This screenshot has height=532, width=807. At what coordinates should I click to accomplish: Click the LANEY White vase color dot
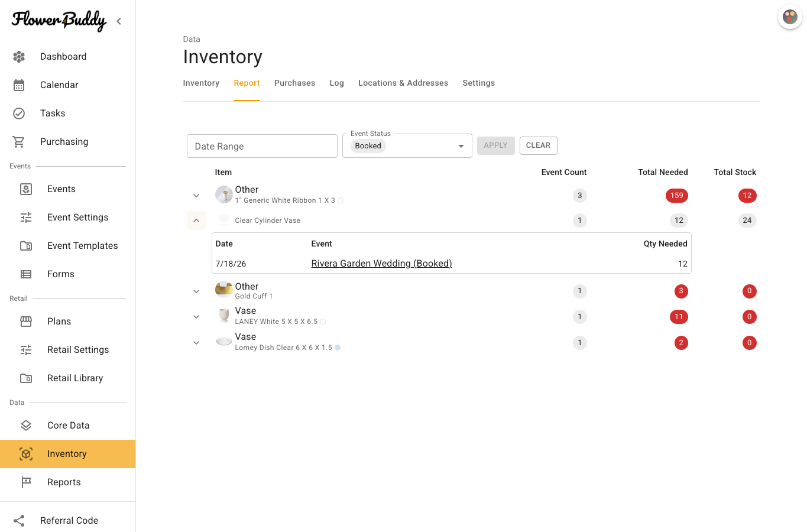point(323,322)
